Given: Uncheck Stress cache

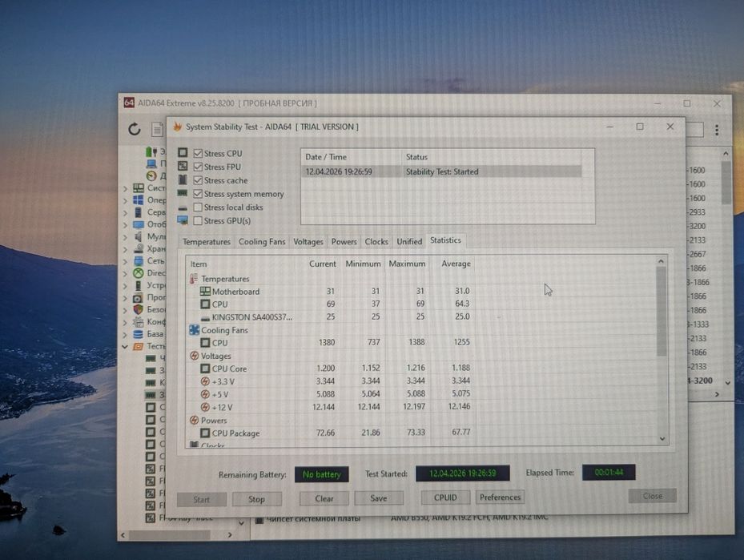Looking at the screenshot, I should click(198, 180).
